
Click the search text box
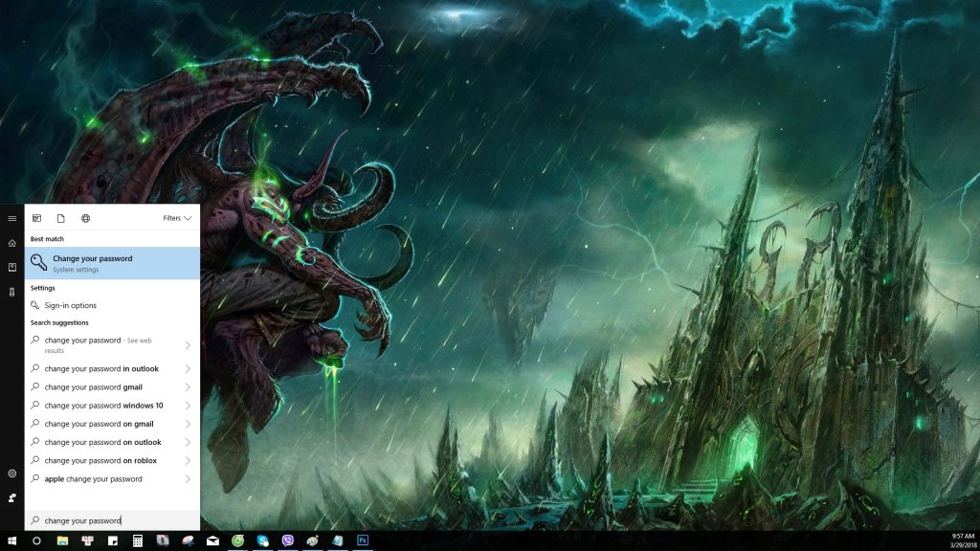pos(112,520)
